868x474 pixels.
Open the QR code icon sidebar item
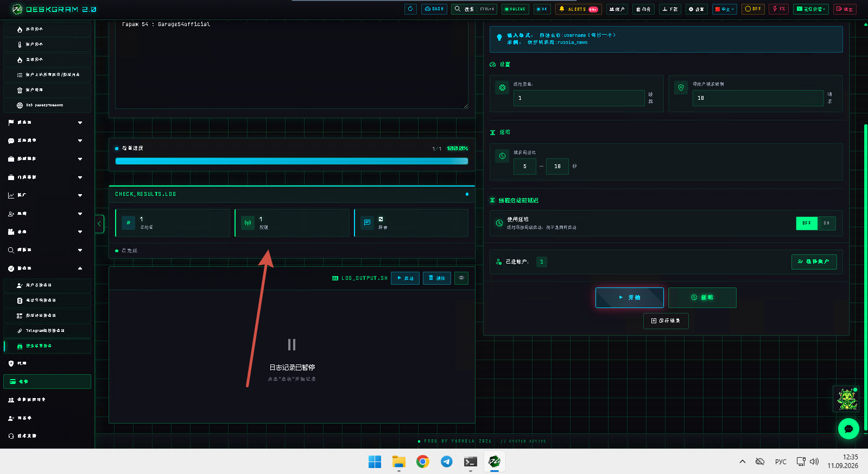pos(47,316)
